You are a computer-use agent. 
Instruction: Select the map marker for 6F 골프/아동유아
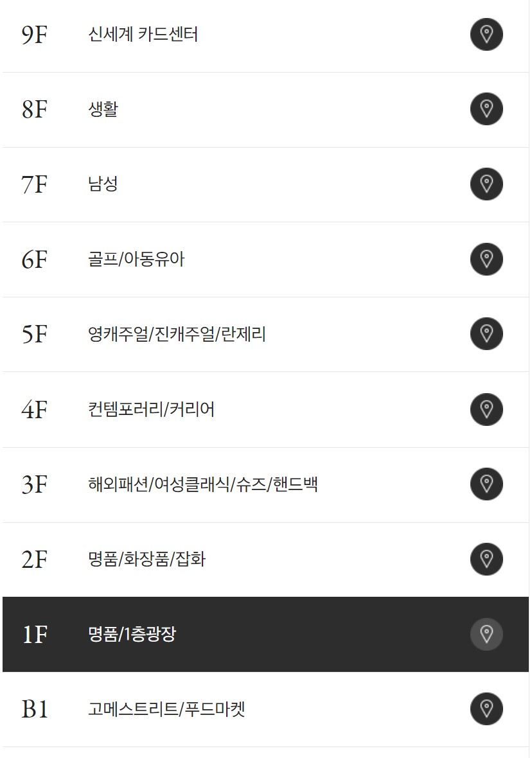coord(486,260)
